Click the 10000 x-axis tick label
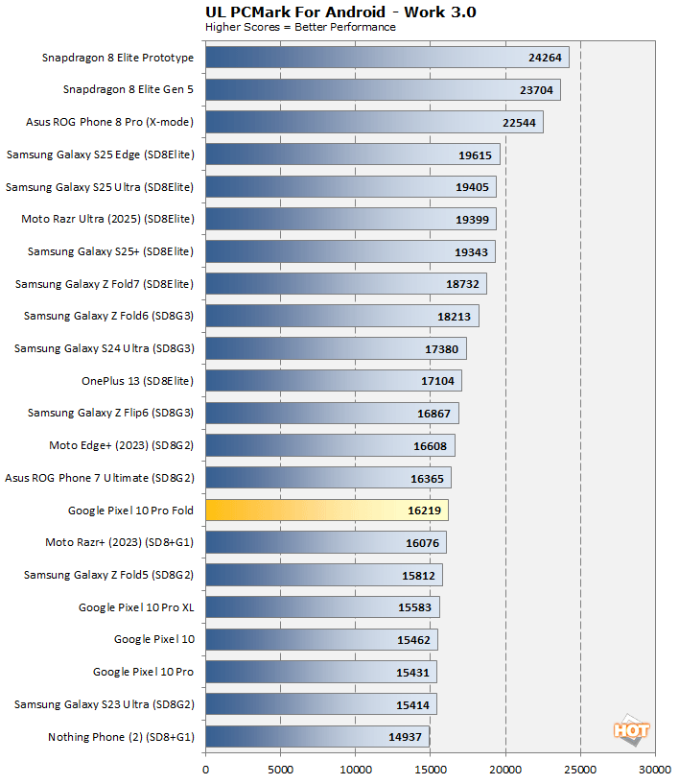Screen dimensions: 679x784 (x=356, y=769)
